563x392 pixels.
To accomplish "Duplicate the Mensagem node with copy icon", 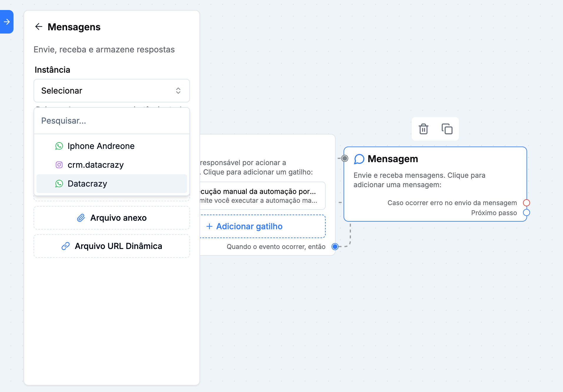I will [447, 129].
